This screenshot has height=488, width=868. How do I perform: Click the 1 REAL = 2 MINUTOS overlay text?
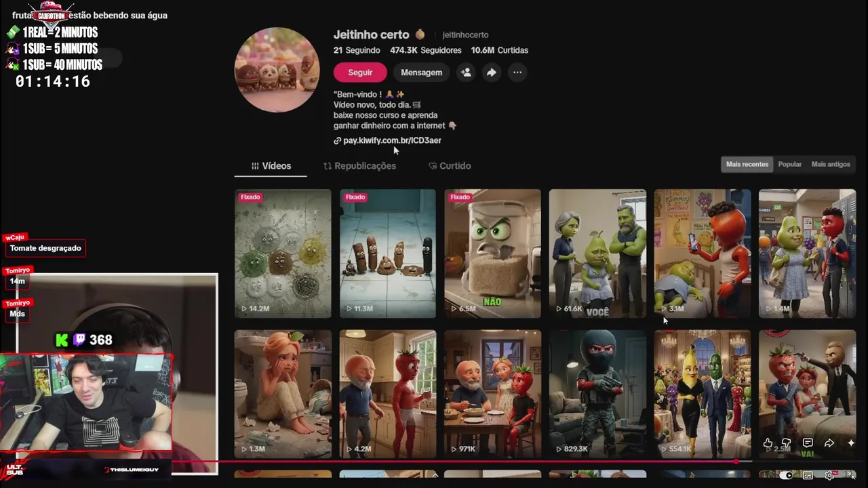pyautogui.click(x=60, y=33)
